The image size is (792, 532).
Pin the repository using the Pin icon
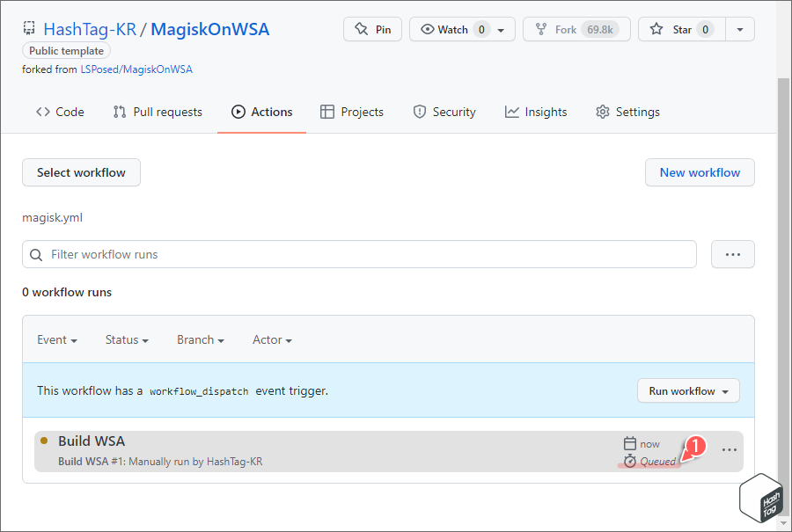pyautogui.click(x=360, y=28)
